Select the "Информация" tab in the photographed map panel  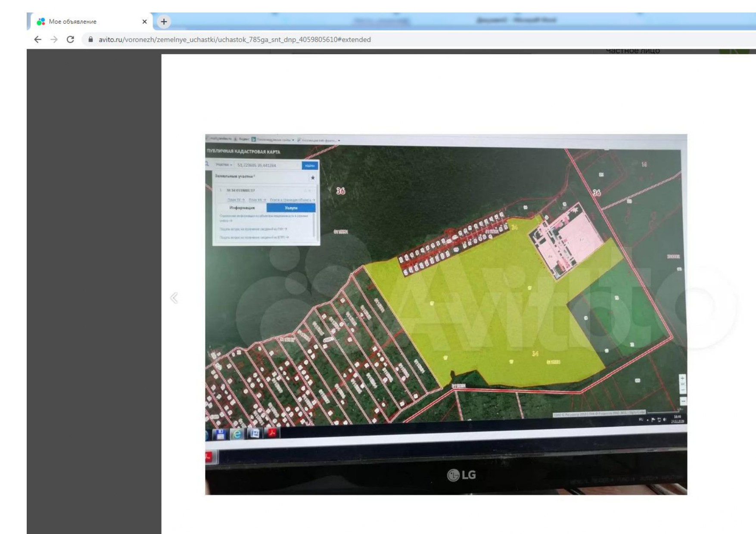click(x=242, y=208)
